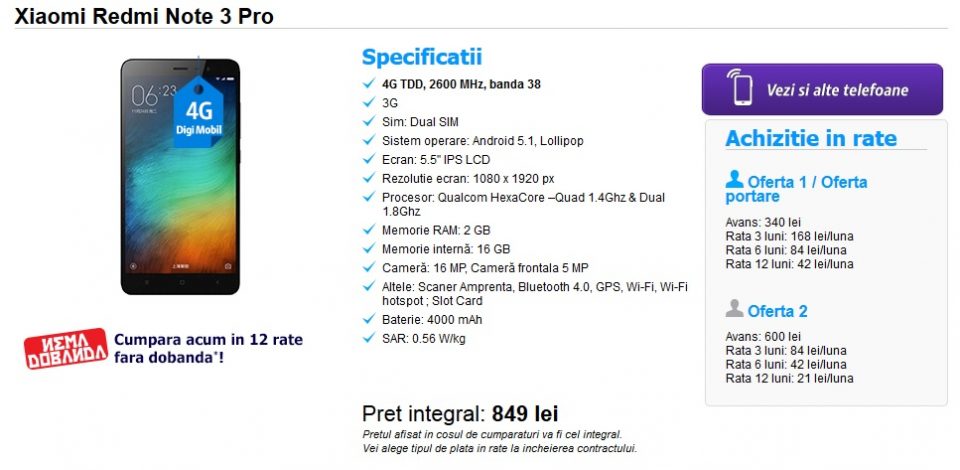
Task: Click the checkmark next to Baterie 4000 mAh
Action: point(370,319)
